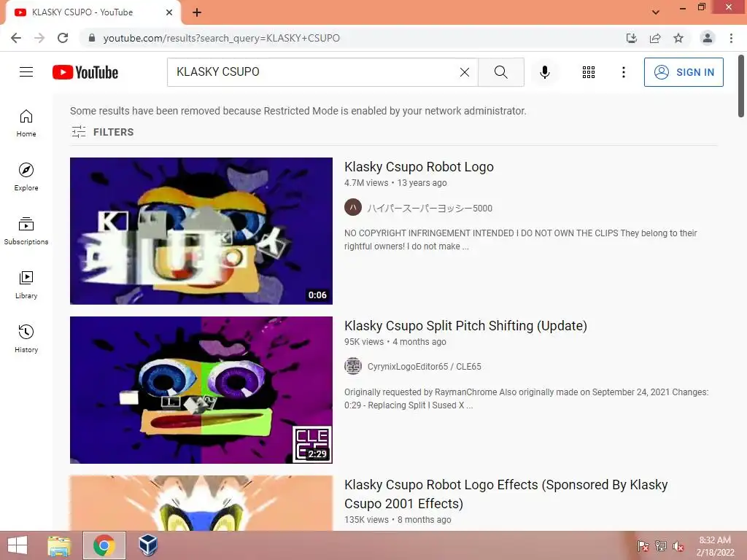Click title Klasky Csupo Robot Logo Effects
Image resolution: width=747 pixels, height=560 pixels.
(506, 494)
